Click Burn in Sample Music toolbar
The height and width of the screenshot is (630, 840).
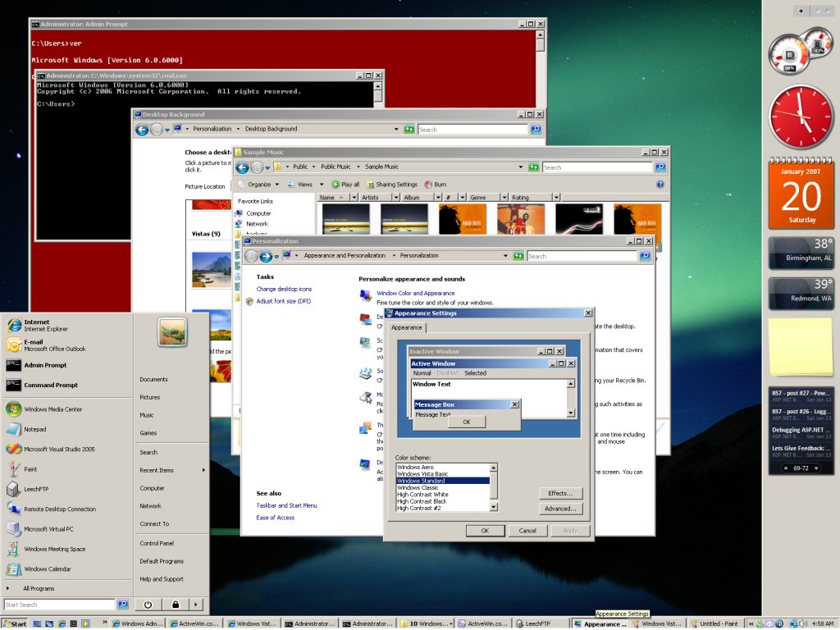point(436,185)
